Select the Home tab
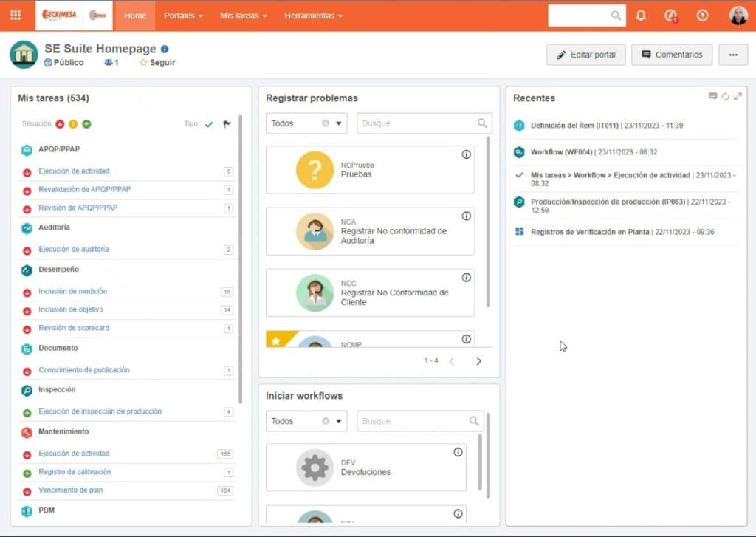This screenshot has height=537, width=756. point(135,16)
